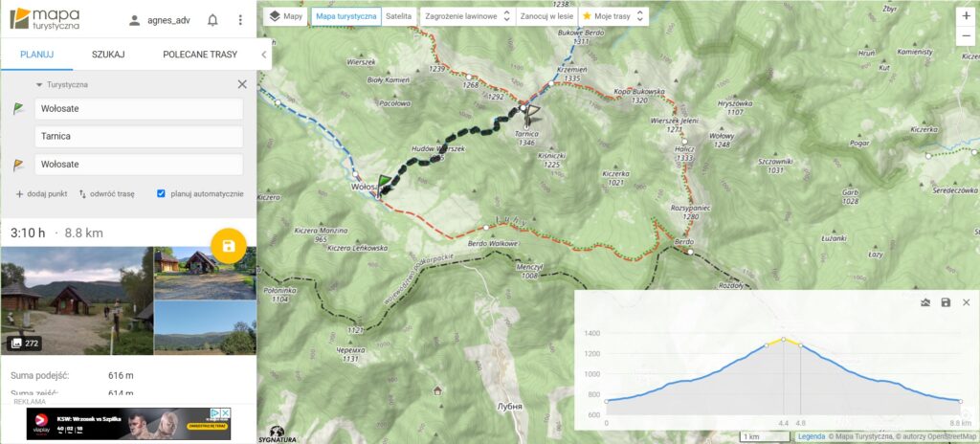
Task: Open the three-dot account menu
Action: click(x=240, y=20)
